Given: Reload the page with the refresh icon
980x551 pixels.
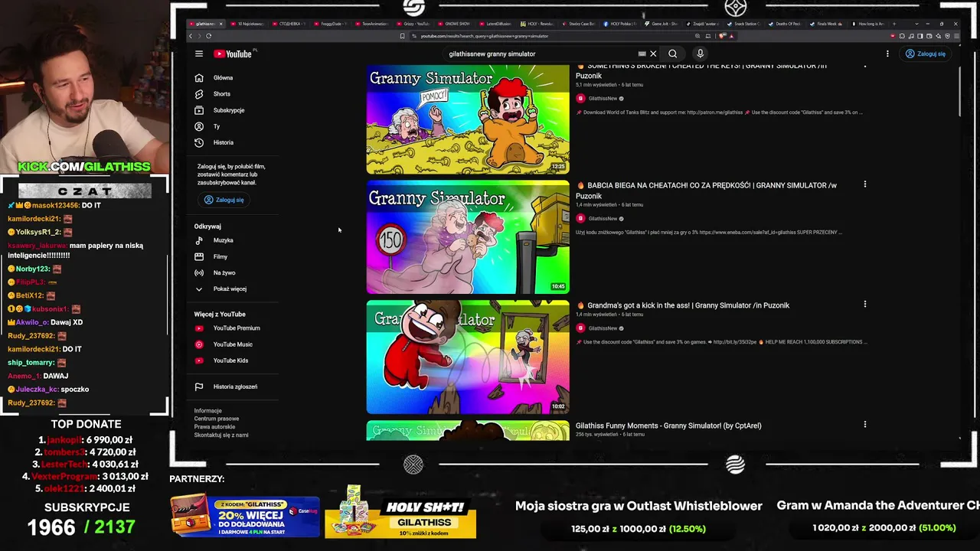Looking at the screenshot, I should (x=208, y=36).
